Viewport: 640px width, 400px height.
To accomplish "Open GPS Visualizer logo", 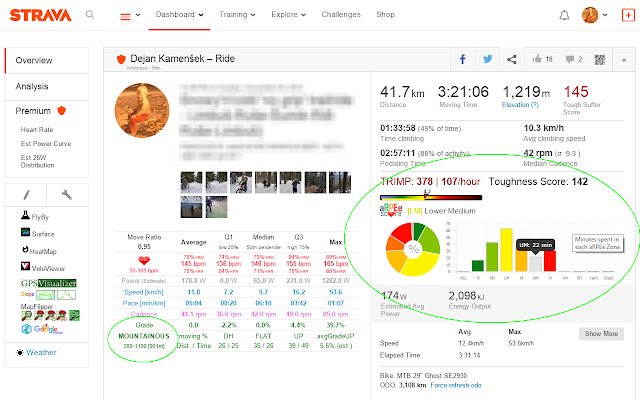I will click(x=49, y=283).
